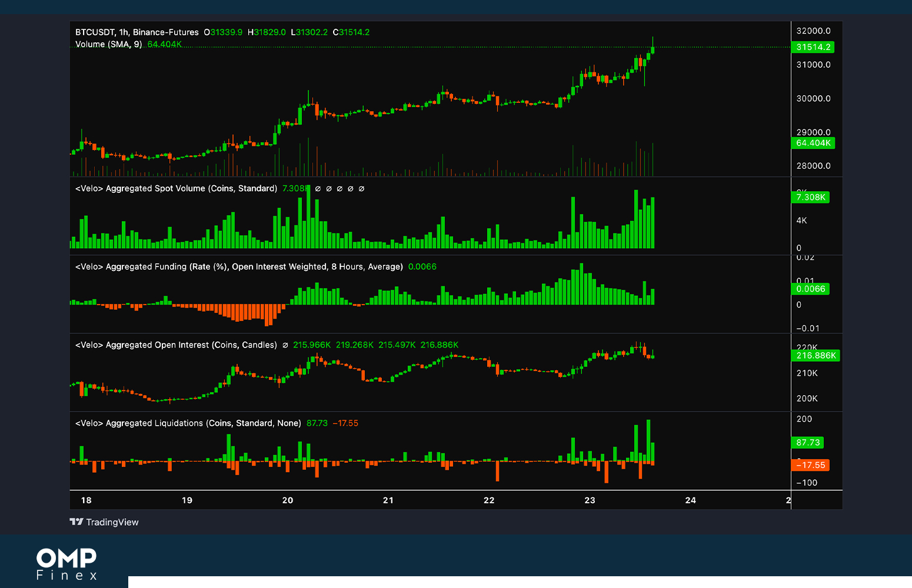Click the green 216.886K open interest axis tag
Viewport: 912px width, 588px height.
pyautogui.click(x=816, y=356)
